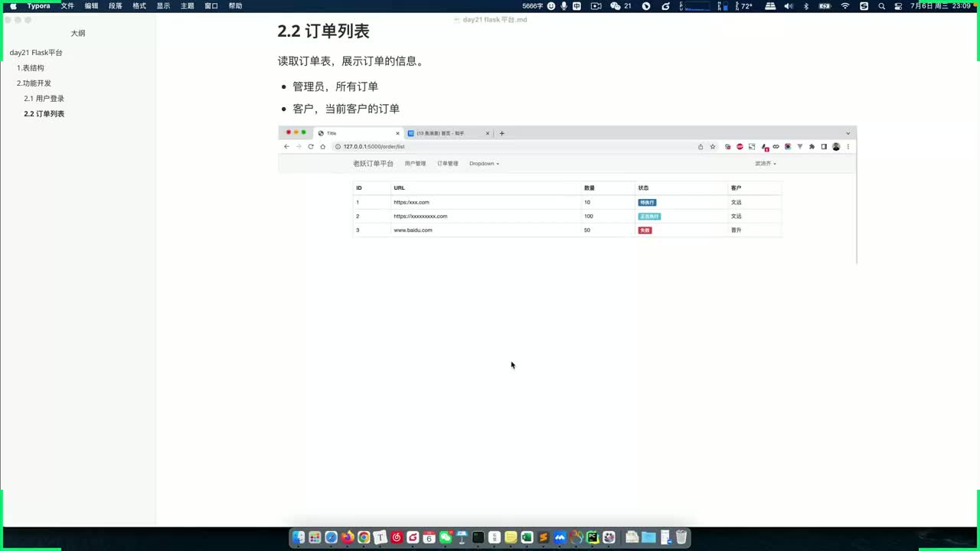Image resolution: width=980 pixels, height=551 pixels.
Task: Jump to 2.功能开发 in outline
Action: tap(34, 83)
